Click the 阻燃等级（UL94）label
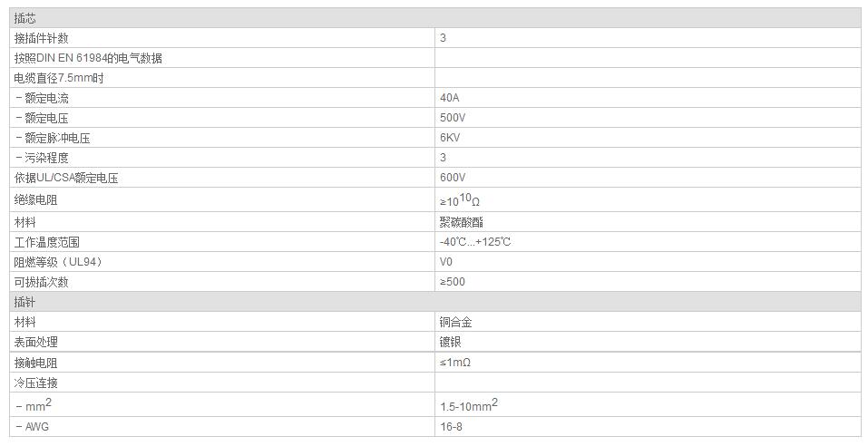 coord(58,262)
